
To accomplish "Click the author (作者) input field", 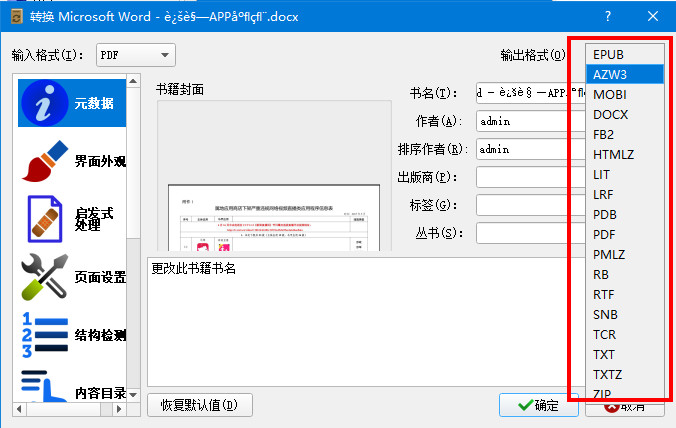I will click(530, 121).
